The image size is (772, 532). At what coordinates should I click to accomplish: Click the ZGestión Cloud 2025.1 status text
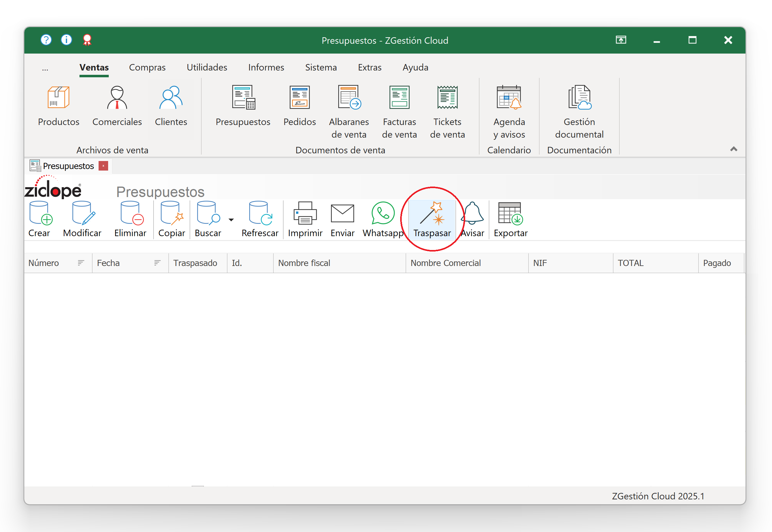tap(658, 496)
